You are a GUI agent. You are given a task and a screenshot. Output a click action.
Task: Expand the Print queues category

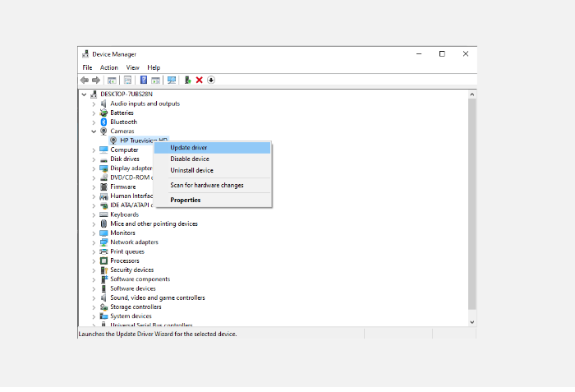click(x=94, y=251)
